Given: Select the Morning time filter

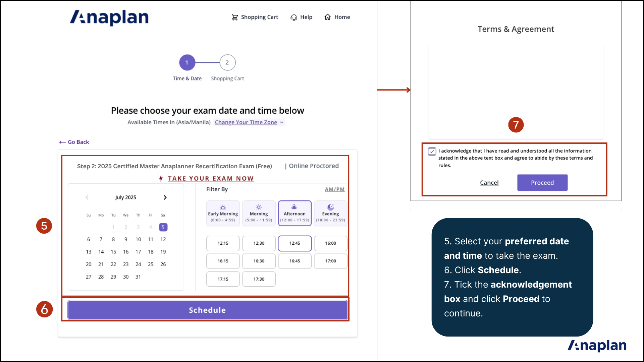Looking at the screenshot, I should point(259,213).
